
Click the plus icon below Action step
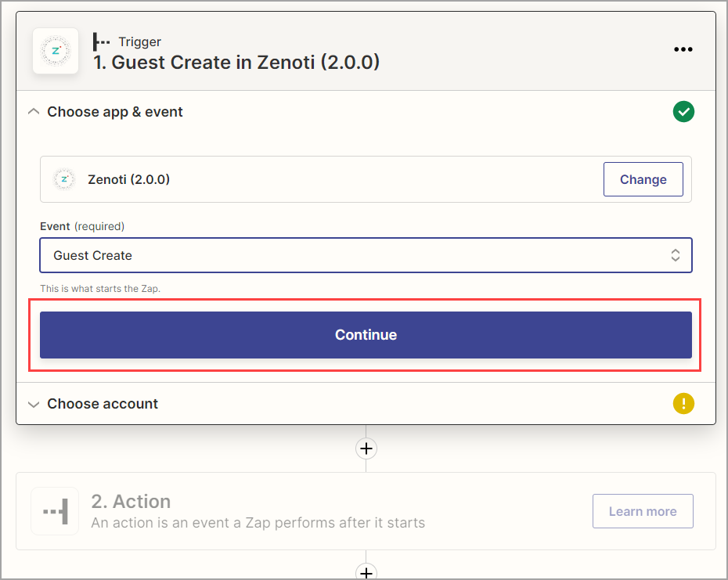(366, 572)
